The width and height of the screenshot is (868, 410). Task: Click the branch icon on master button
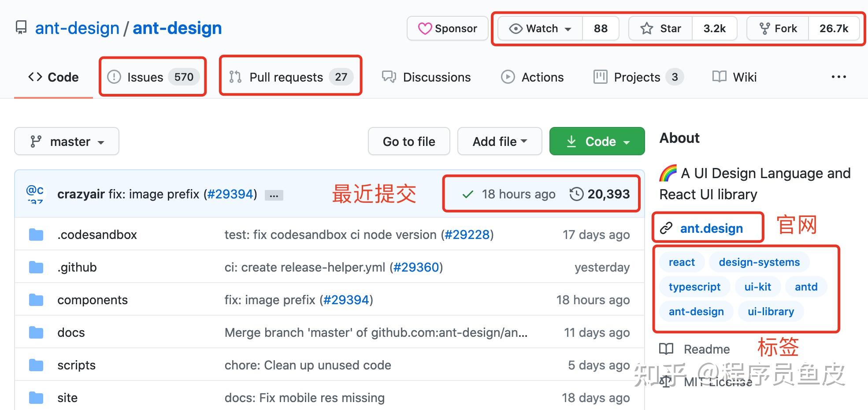(x=36, y=142)
